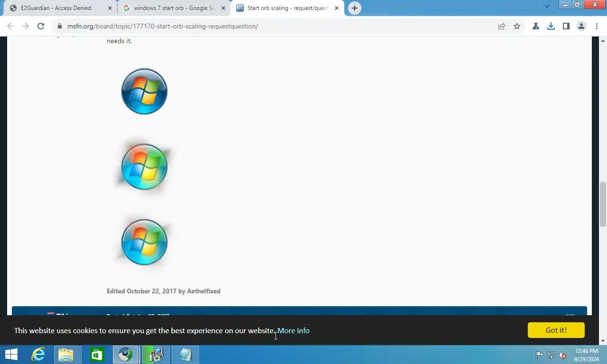
Task: Open the Windows Store taskbar icon
Action: tap(97, 355)
